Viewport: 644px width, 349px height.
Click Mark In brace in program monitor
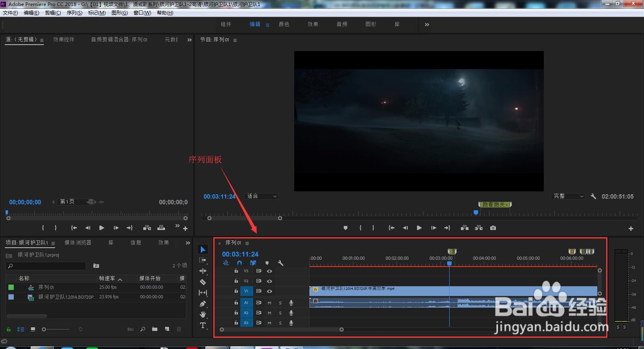pos(360,228)
